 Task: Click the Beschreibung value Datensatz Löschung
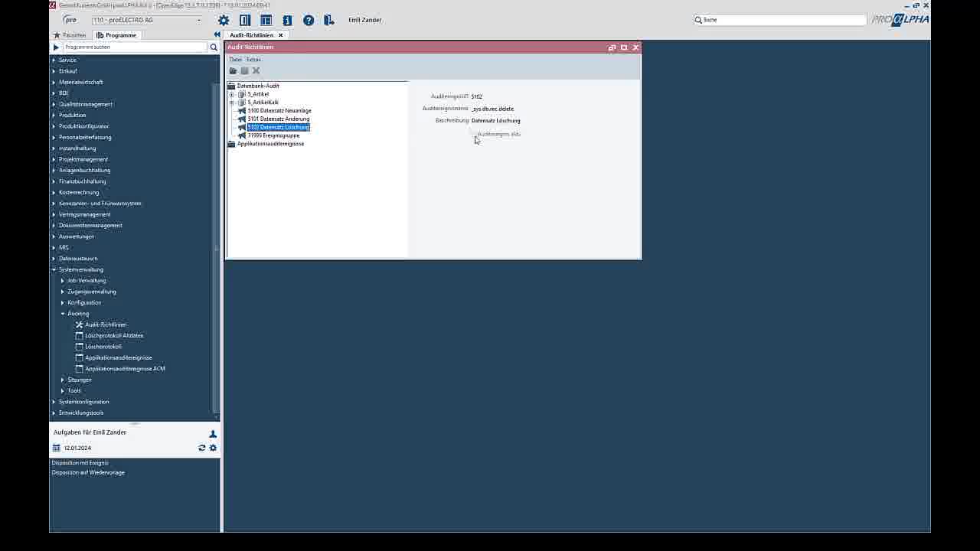point(495,121)
